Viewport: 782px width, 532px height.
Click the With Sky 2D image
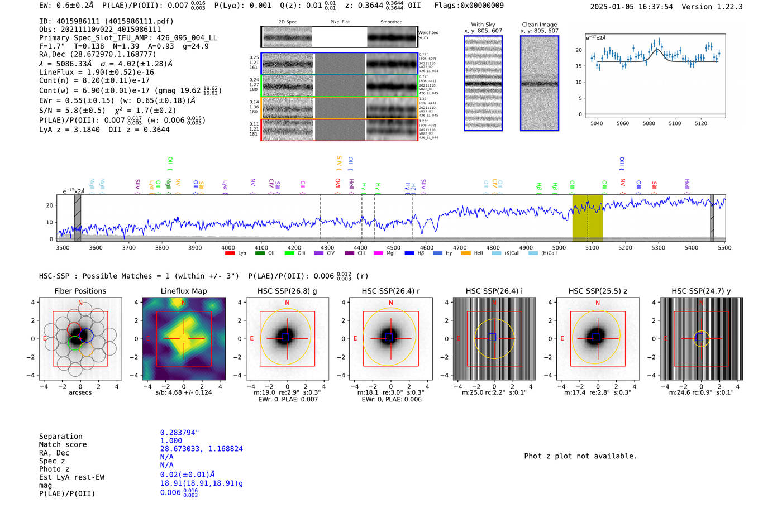483,83
